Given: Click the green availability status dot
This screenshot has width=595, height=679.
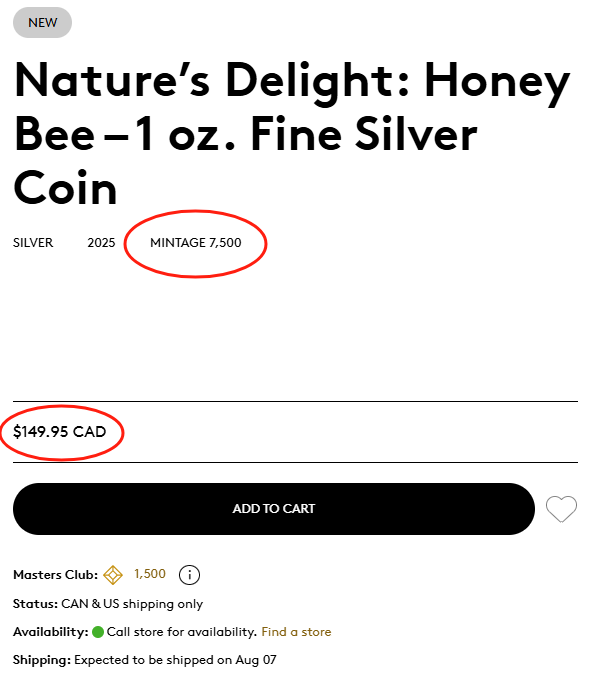Looking at the screenshot, I should [98, 632].
